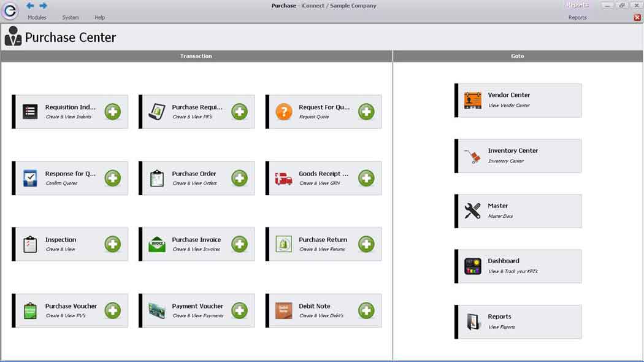Open the Modules menu
This screenshot has height=362, width=644.
[37, 18]
